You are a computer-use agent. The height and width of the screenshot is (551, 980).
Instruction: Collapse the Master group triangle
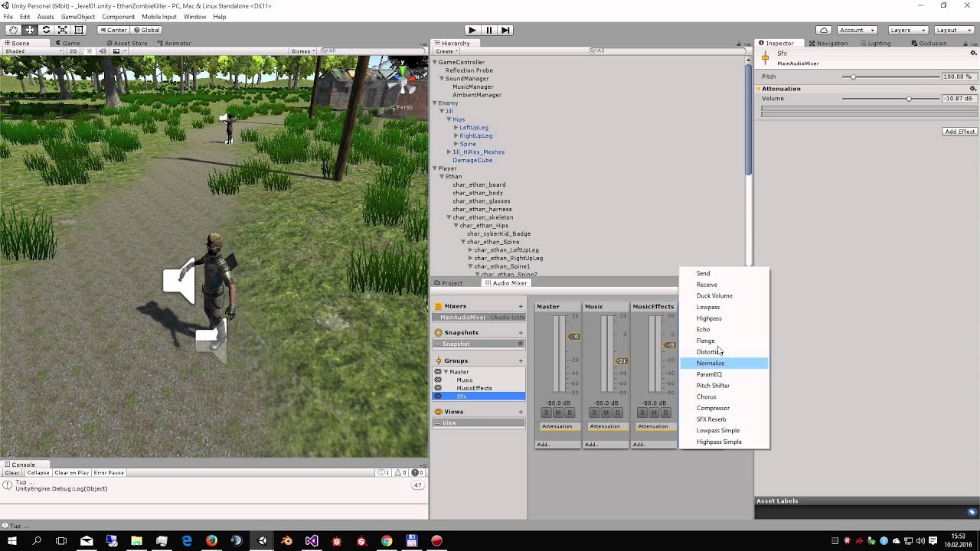(x=446, y=372)
